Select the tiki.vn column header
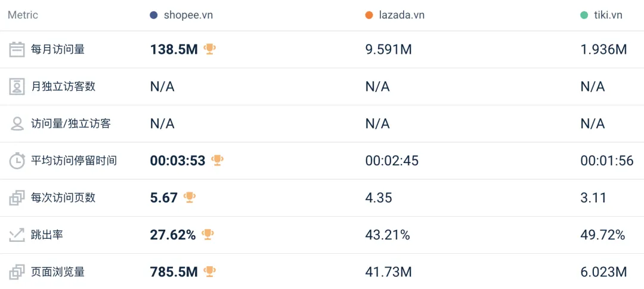The image size is (644, 289). (608, 15)
